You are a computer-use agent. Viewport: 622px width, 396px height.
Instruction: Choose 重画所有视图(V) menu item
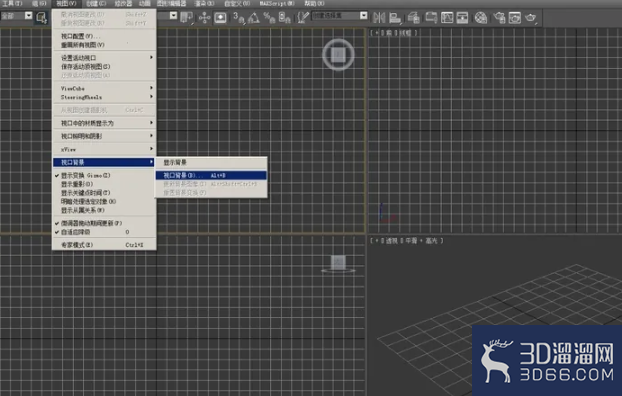(x=104, y=45)
